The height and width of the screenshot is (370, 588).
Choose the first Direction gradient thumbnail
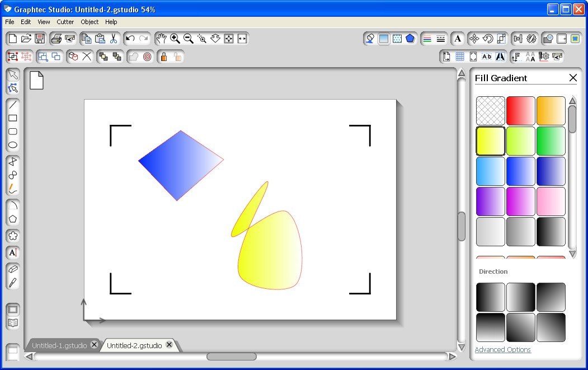coord(491,297)
